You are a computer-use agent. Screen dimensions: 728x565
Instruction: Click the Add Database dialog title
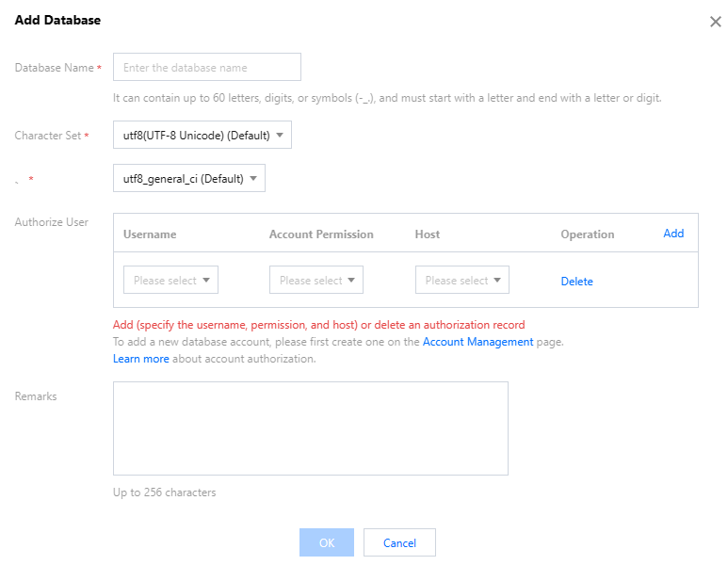pos(58,20)
